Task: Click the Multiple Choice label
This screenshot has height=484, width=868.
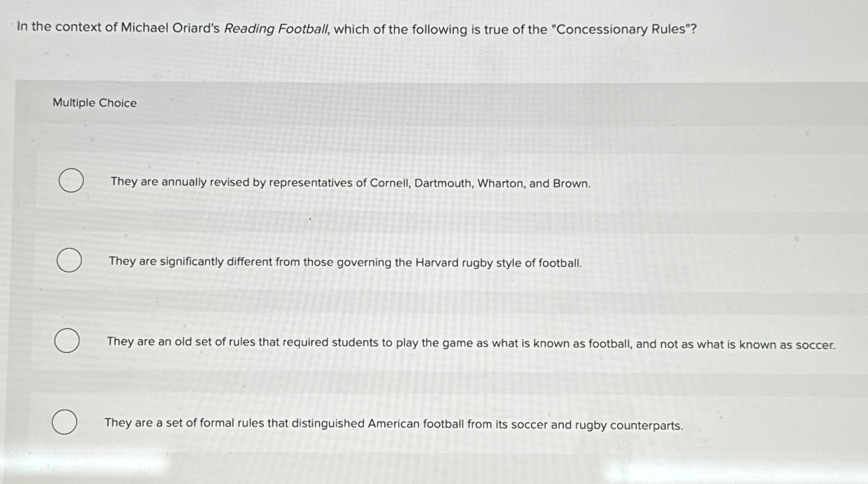Action: coord(95,103)
